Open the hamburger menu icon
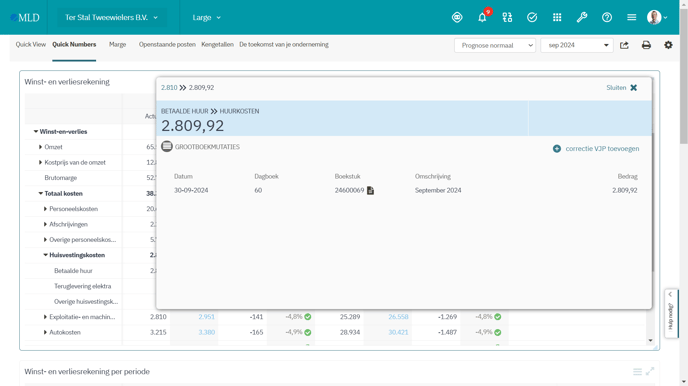Screen dimensions: 688x386 (632, 18)
